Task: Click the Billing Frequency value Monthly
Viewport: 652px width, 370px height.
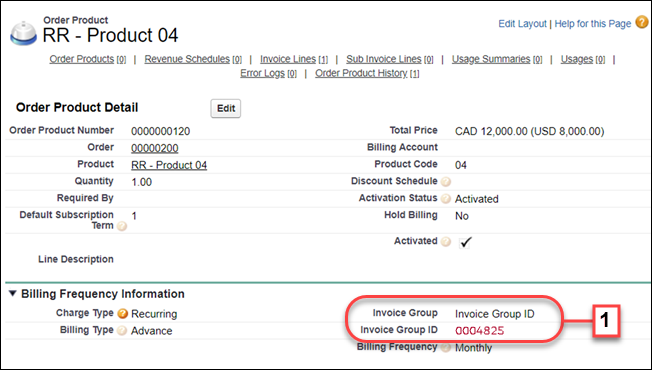Action: (473, 348)
